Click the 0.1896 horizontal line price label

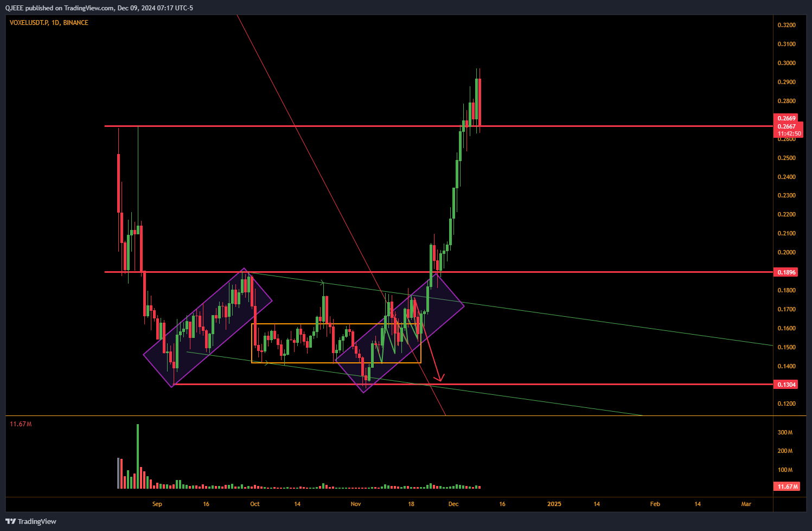point(787,272)
